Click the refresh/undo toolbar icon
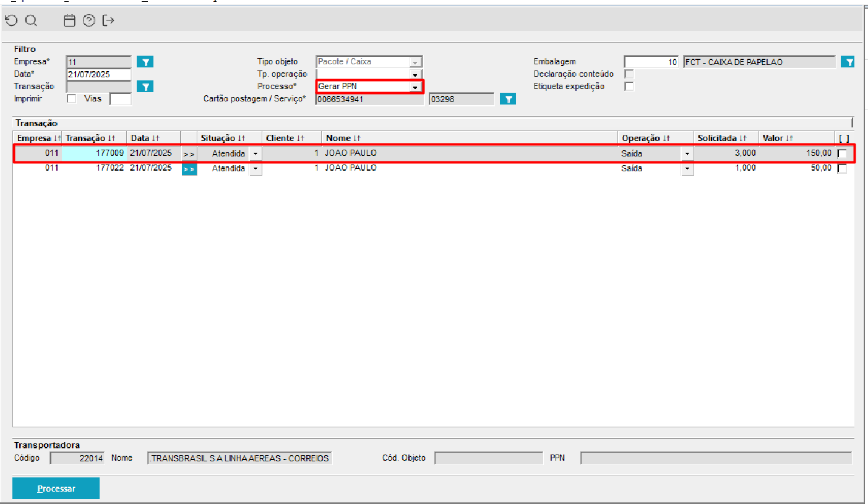Image resolution: width=868 pixels, height=504 pixels. click(11, 20)
